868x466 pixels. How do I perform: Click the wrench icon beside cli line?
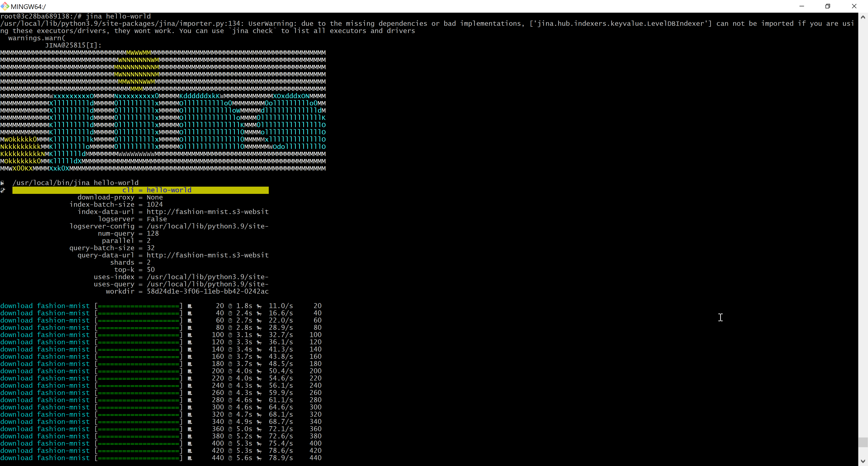click(x=3, y=190)
